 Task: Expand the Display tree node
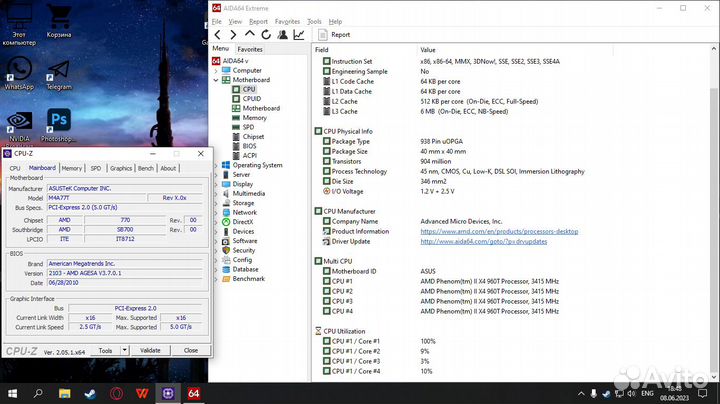coord(216,184)
